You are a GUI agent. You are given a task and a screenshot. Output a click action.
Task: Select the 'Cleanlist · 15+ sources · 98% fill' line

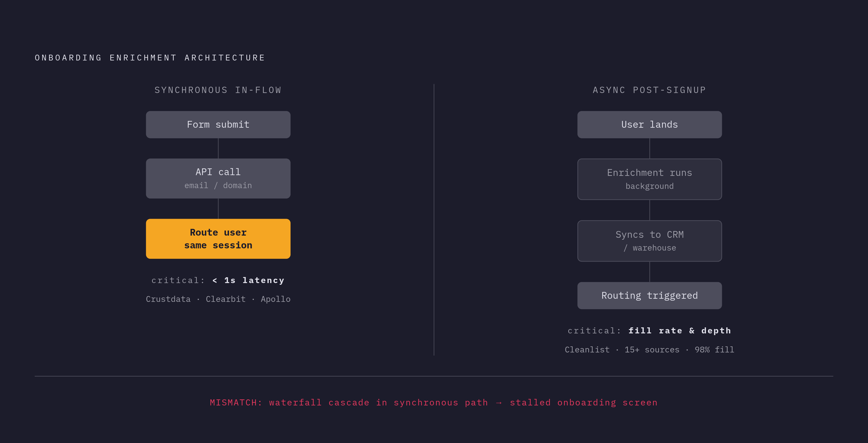coord(649,350)
